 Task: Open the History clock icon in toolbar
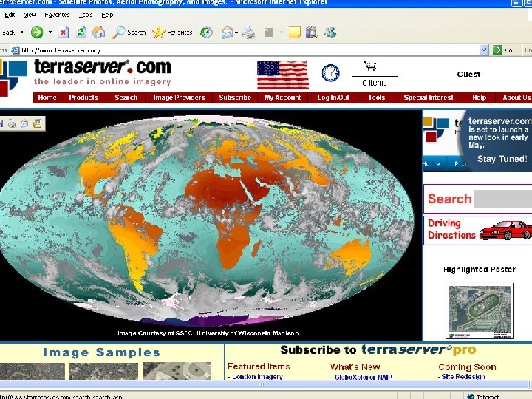click(206, 33)
